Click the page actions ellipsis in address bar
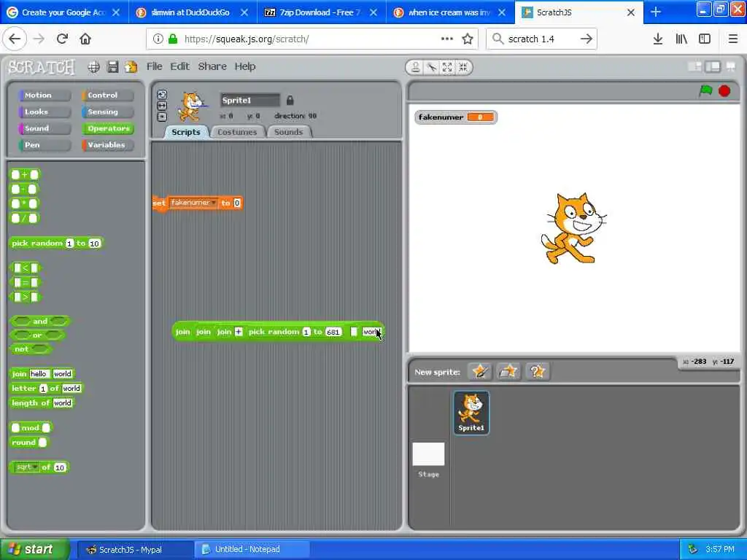 point(447,39)
